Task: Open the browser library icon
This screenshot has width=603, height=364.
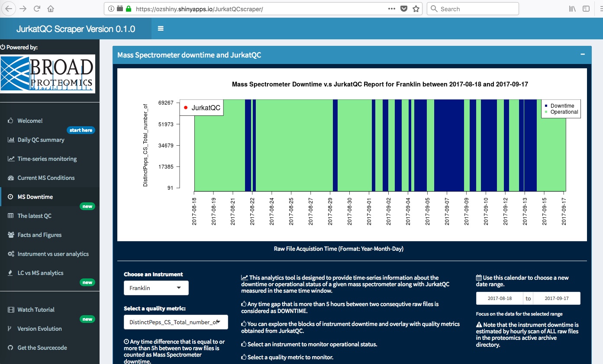Action: click(x=572, y=9)
